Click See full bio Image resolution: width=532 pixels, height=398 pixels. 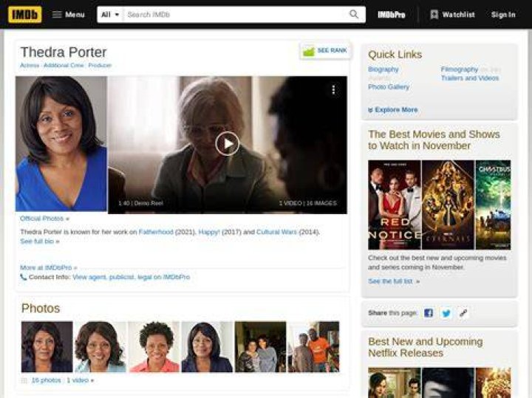40,241
